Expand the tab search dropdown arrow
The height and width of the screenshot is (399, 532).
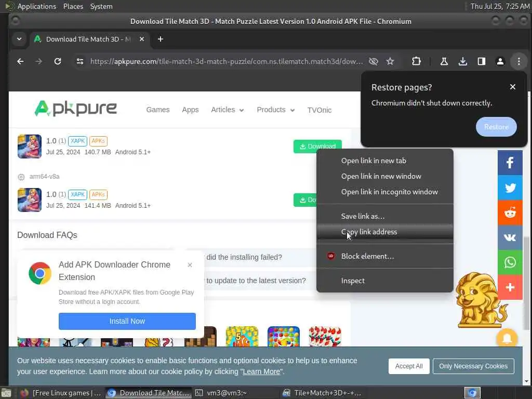click(x=19, y=39)
